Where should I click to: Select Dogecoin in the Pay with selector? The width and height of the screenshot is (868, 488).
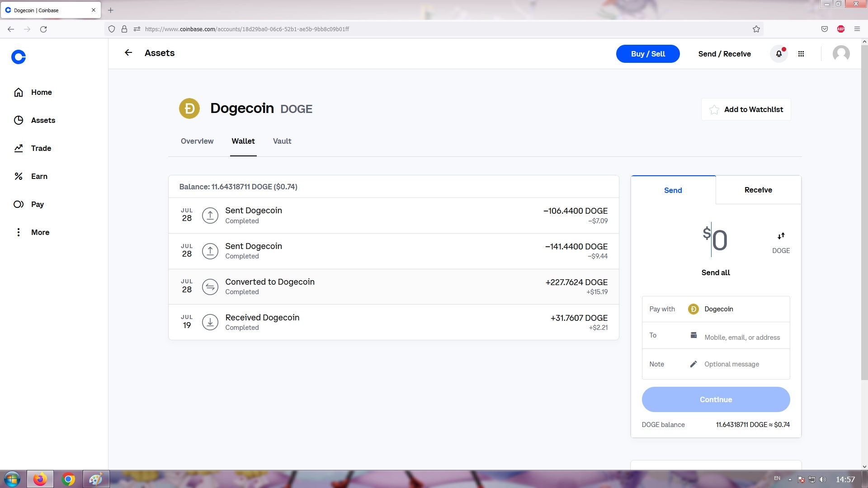pyautogui.click(x=716, y=309)
